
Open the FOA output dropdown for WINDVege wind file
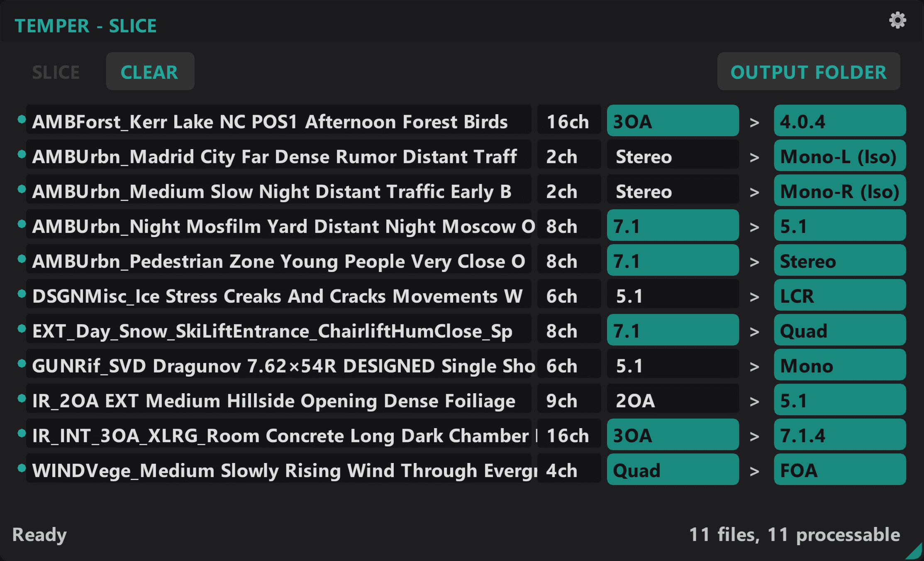[839, 470]
